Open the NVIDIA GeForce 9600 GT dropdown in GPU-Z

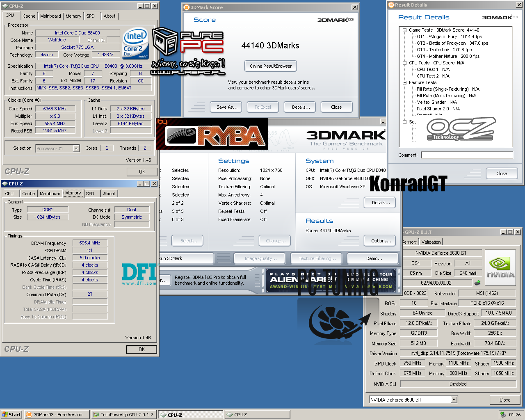point(454,399)
